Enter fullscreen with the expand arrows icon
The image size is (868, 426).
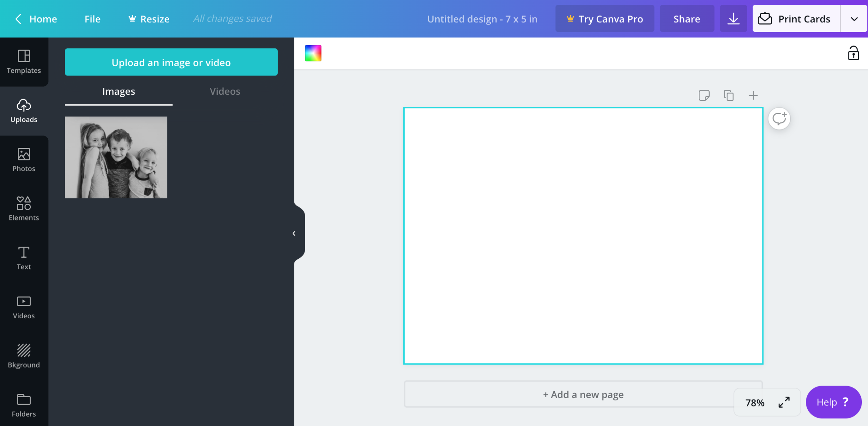click(784, 402)
